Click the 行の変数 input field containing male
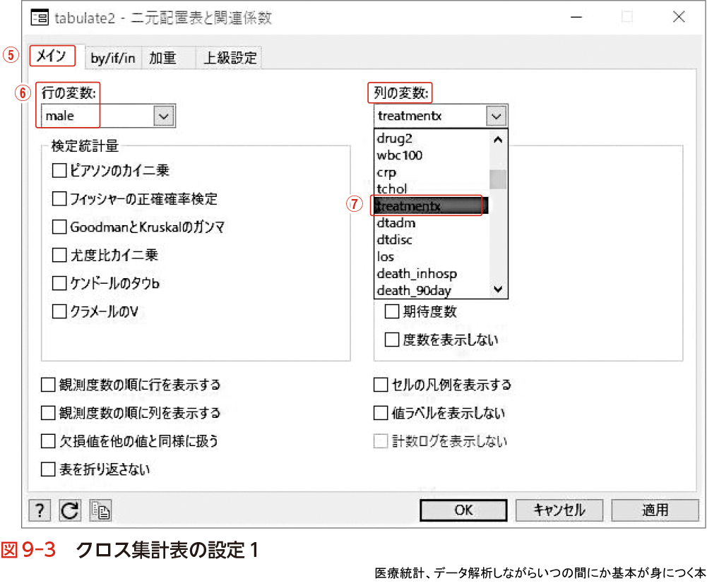Screen dimensions: 707x588 click(95, 116)
